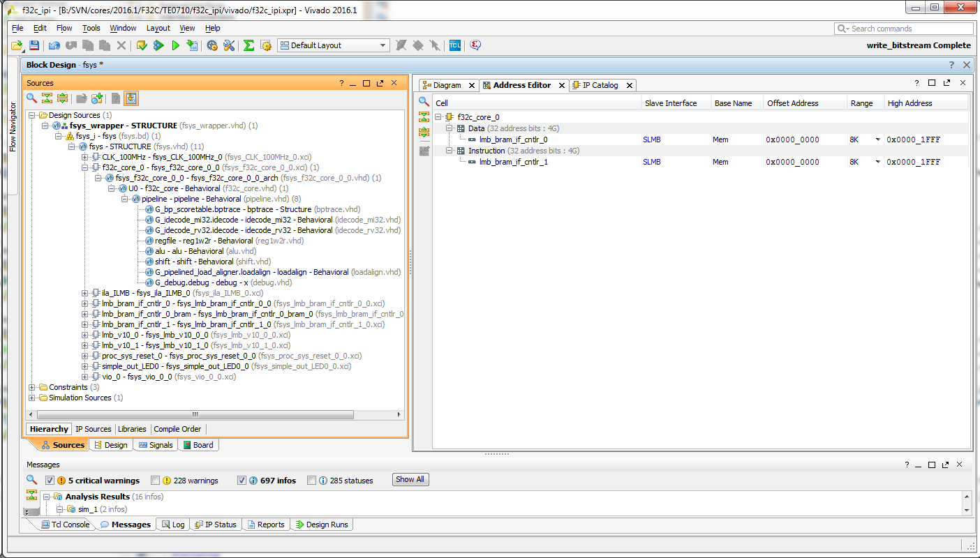Click the Save project icon
Viewport: 980px width, 558px height.
34,45
